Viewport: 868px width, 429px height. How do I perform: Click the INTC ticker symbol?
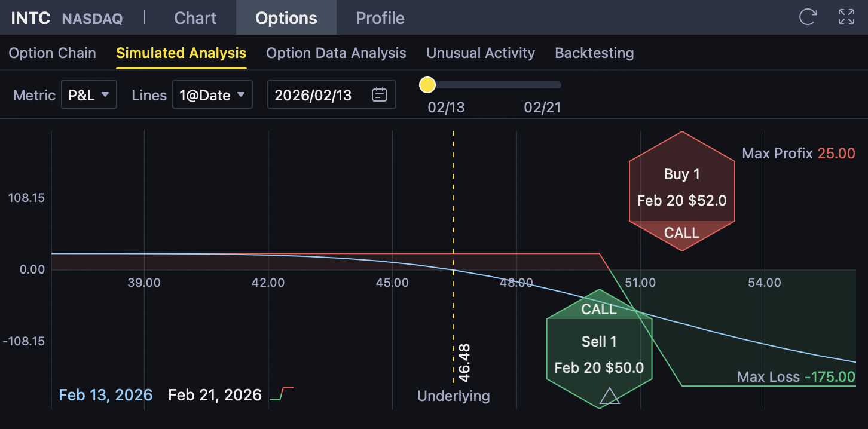(30, 18)
